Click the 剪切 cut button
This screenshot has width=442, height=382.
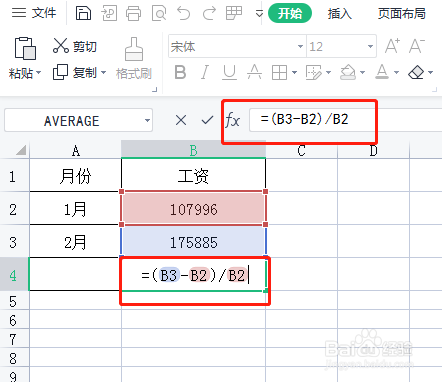[x=75, y=46]
